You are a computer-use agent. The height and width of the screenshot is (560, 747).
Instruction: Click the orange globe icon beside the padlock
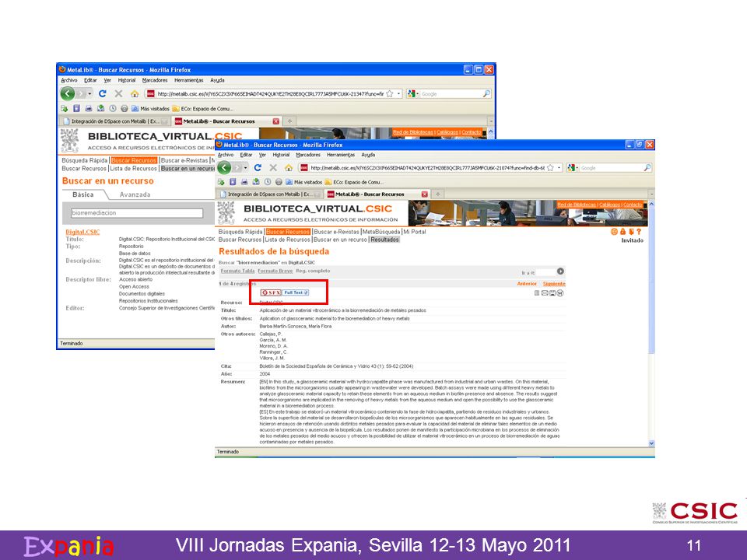pyautogui.click(x=614, y=232)
